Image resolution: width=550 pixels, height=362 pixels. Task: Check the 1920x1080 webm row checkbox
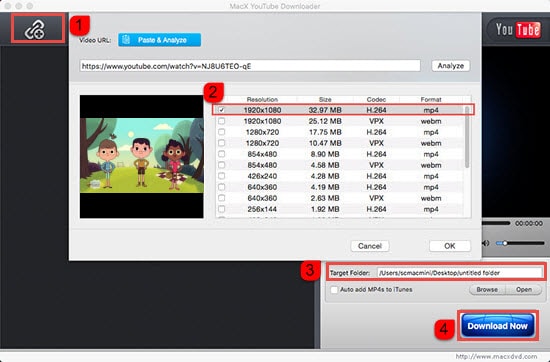[221, 121]
